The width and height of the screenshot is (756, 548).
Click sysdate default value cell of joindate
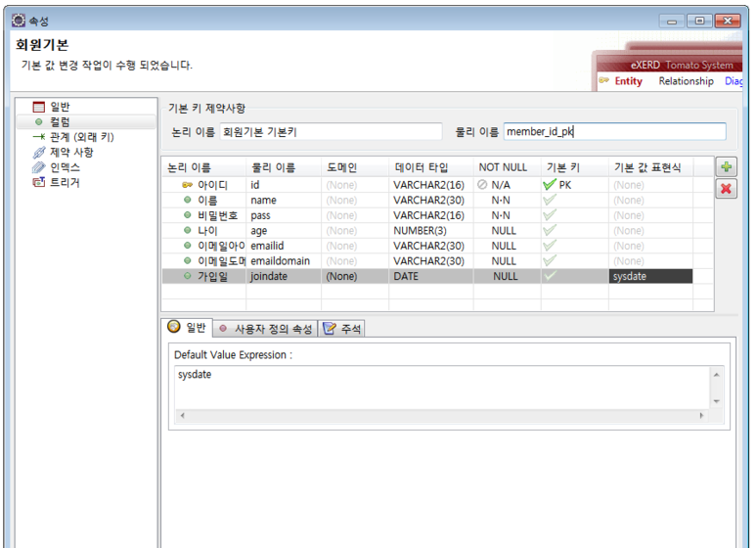coord(651,276)
